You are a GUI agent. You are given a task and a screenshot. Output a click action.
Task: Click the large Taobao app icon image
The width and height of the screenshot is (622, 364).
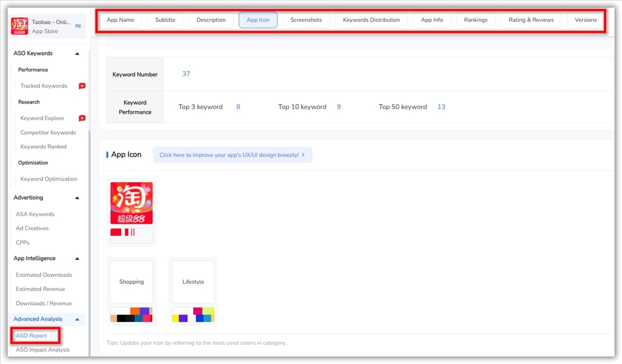click(131, 203)
